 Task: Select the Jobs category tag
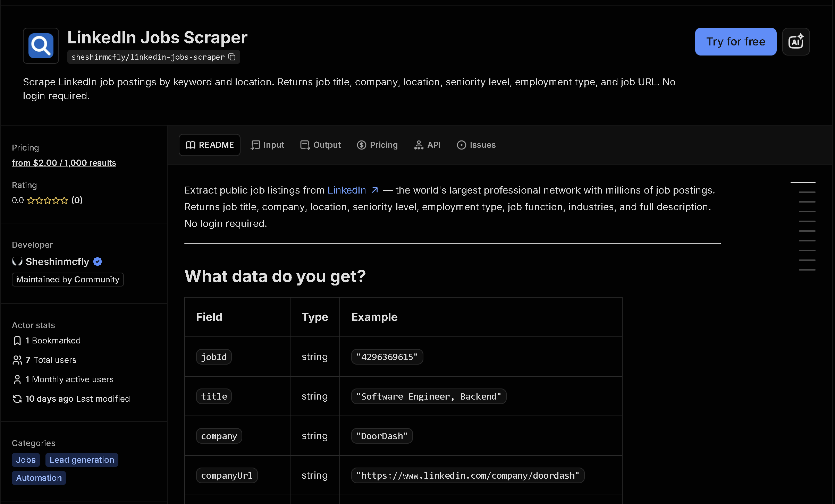(26, 460)
